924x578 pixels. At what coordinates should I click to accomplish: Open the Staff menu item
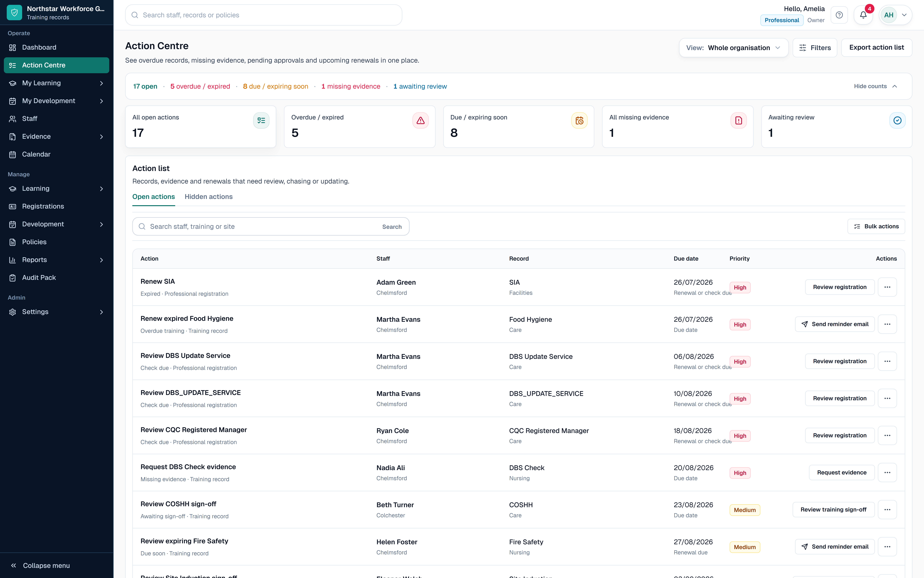57,119
